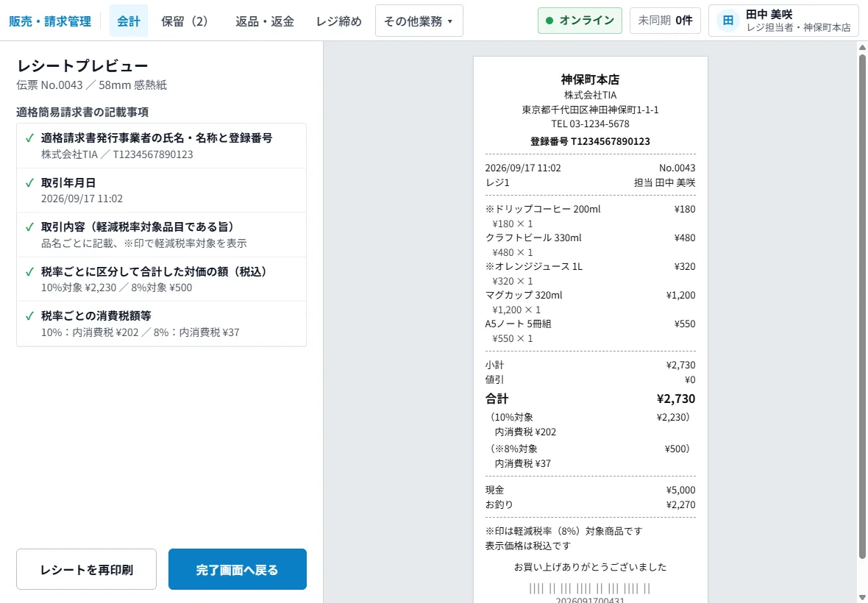Image resolution: width=868 pixels, height=603 pixels.
Task: Click checkmark beside 税率ごとに区分して合計した対価の額
Action: [x=30, y=271]
